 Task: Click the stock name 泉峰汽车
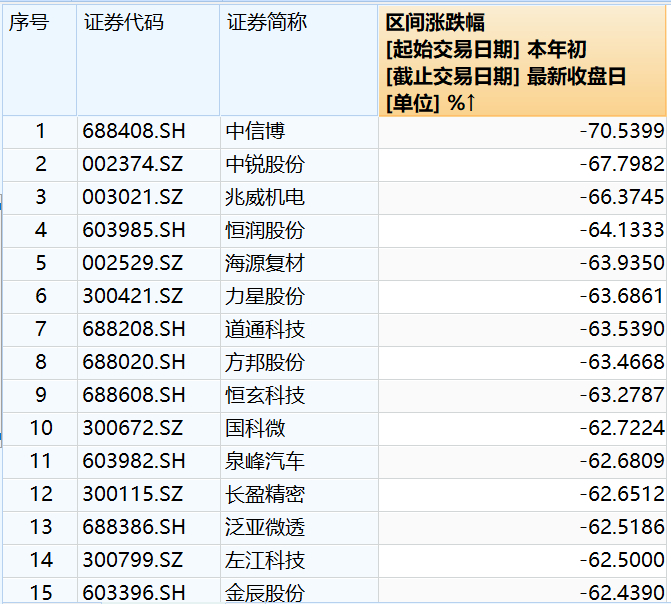pos(265,461)
